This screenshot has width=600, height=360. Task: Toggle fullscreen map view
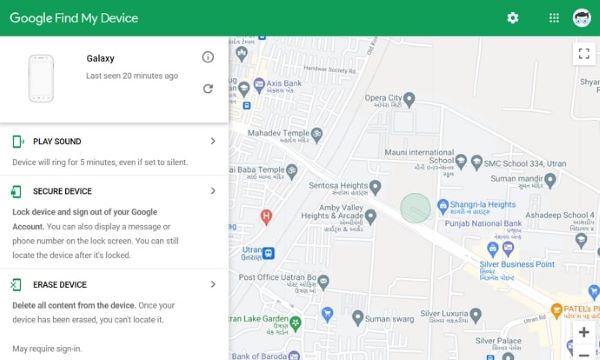584,54
